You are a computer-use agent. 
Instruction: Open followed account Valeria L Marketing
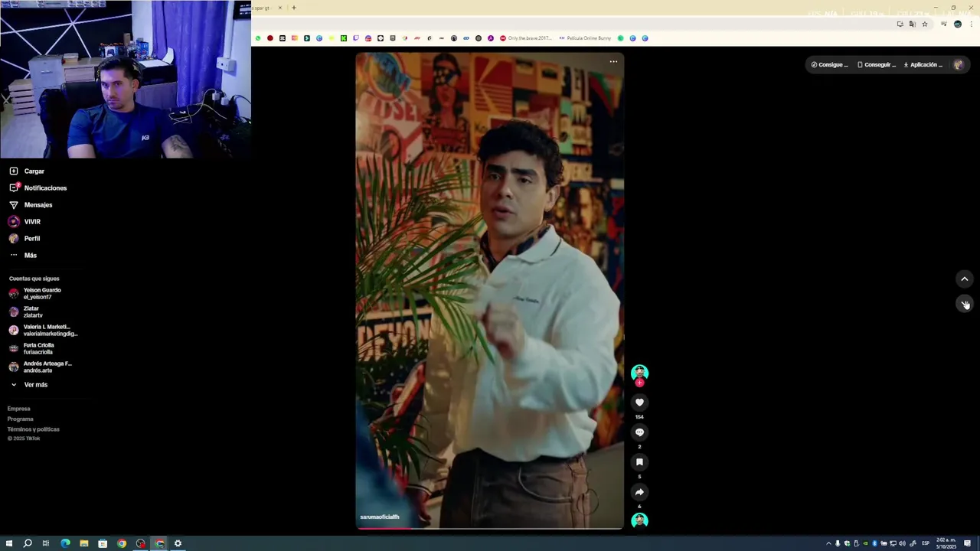click(44, 331)
